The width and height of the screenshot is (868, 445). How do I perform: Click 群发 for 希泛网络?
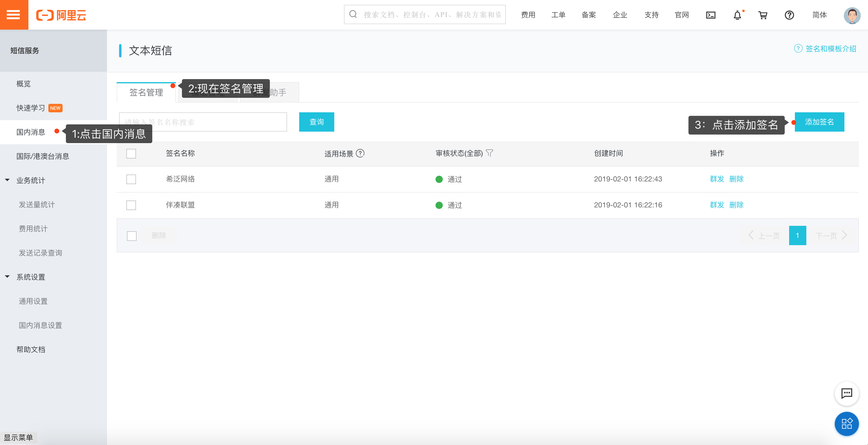coord(717,179)
